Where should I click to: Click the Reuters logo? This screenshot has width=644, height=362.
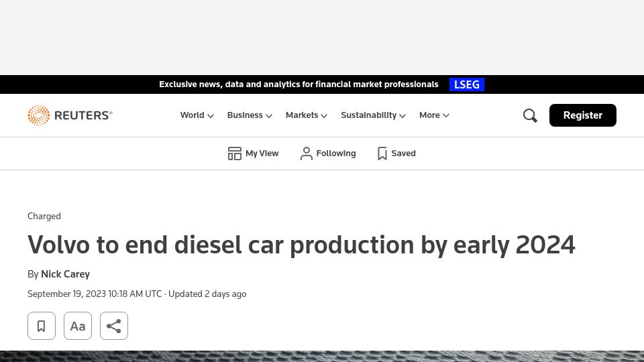point(70,115)
